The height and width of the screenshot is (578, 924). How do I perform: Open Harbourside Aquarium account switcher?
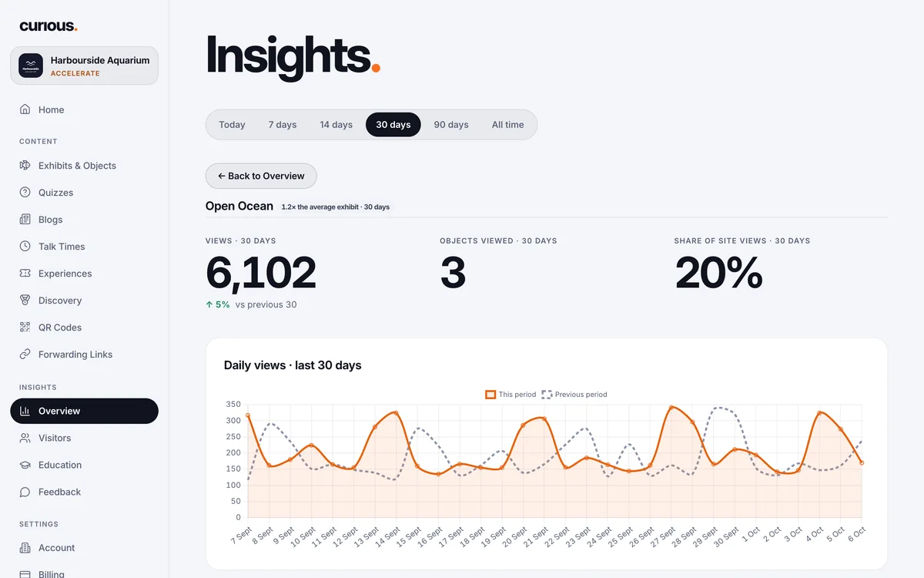(x=84, y=66)
